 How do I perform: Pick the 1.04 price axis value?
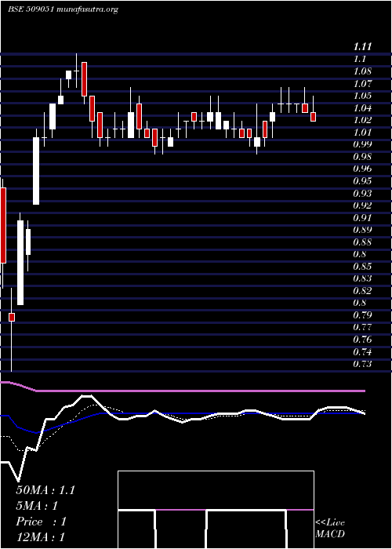(x=362, y=108)
